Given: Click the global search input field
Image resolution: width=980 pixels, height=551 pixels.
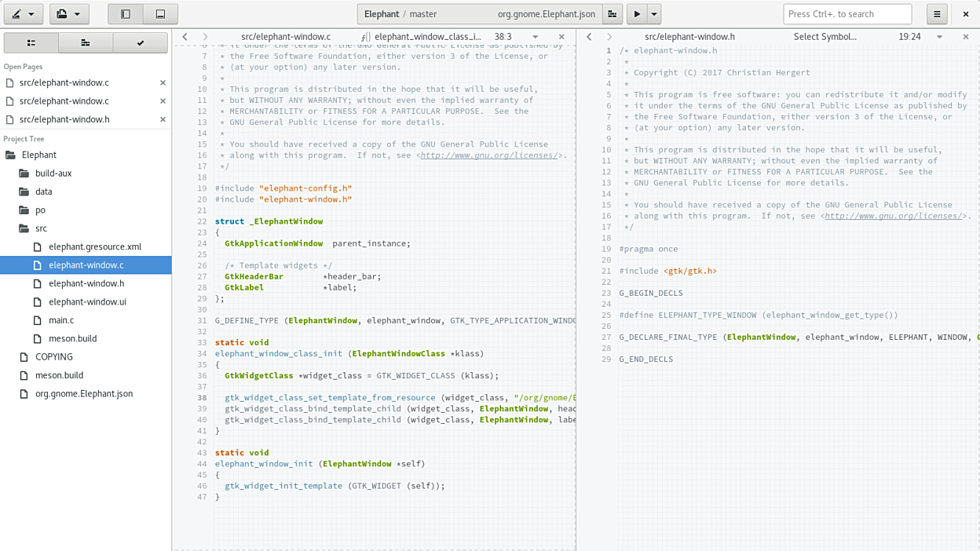Looking at the screenshot, I should coord(847,14).
